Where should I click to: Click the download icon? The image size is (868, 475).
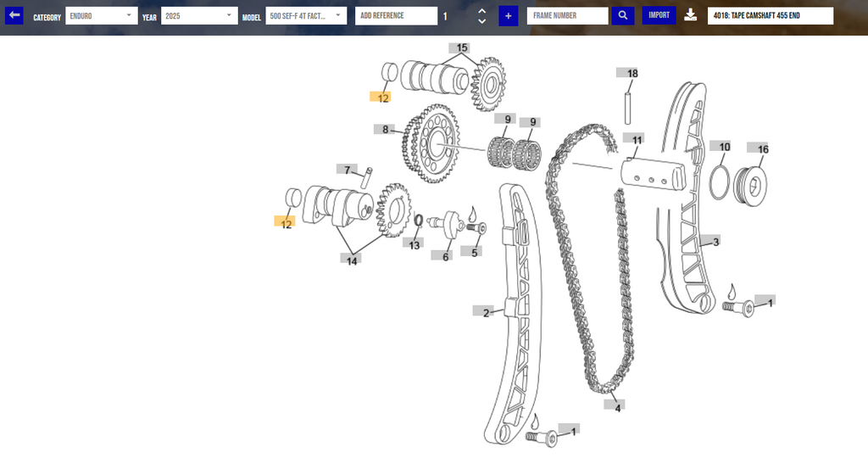(691, 15)
